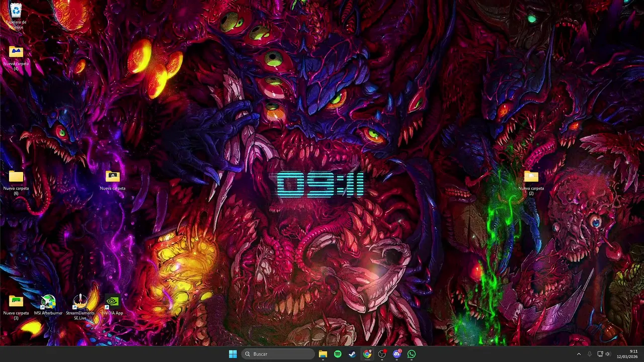Click the microphone tray icon
Screen dimensions: 644x362
pos(589,354)
